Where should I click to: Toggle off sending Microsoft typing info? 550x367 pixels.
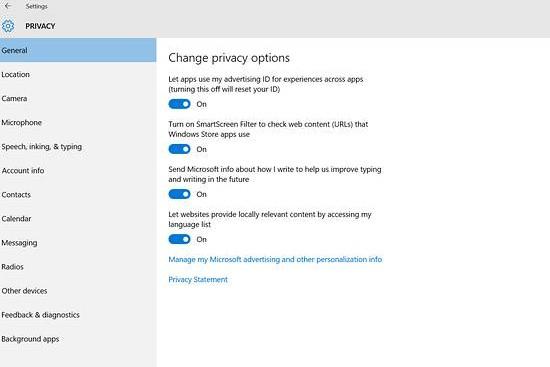180,194
